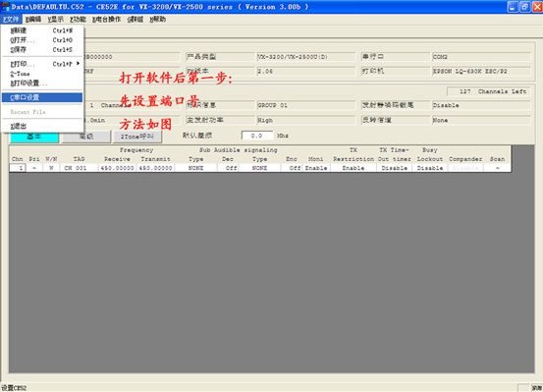Choose 打开 (Ctrl+O) from the menu
543x392 pixels.
pyautogui.click(x=42, y=40)
